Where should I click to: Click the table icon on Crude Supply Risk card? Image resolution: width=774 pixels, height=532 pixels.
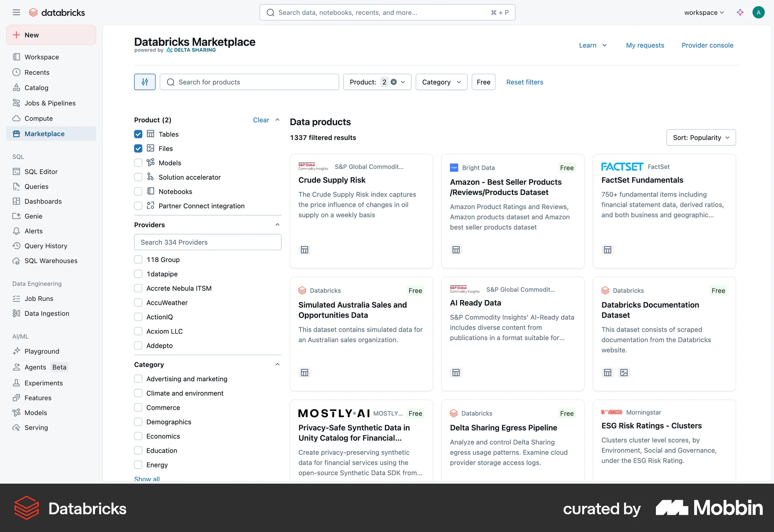pyautogui.click(x=304, y=249)
